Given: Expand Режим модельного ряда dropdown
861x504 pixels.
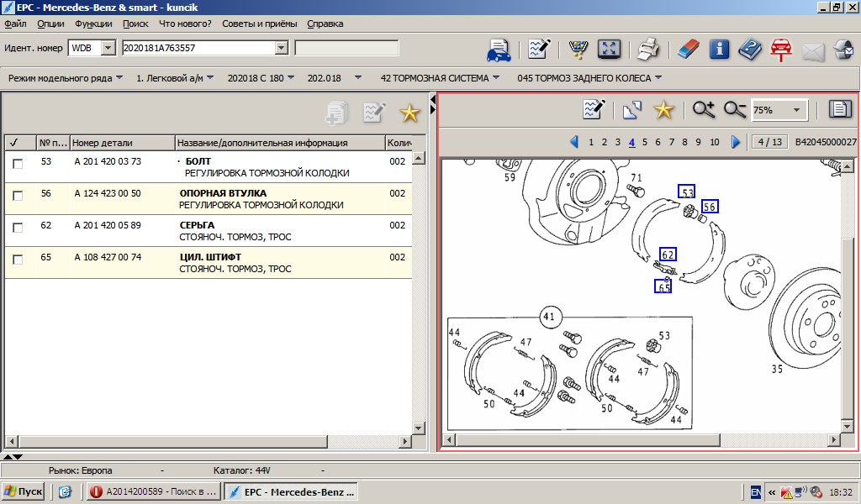Looking at the screenshot, I should click(x=119, y=78).
